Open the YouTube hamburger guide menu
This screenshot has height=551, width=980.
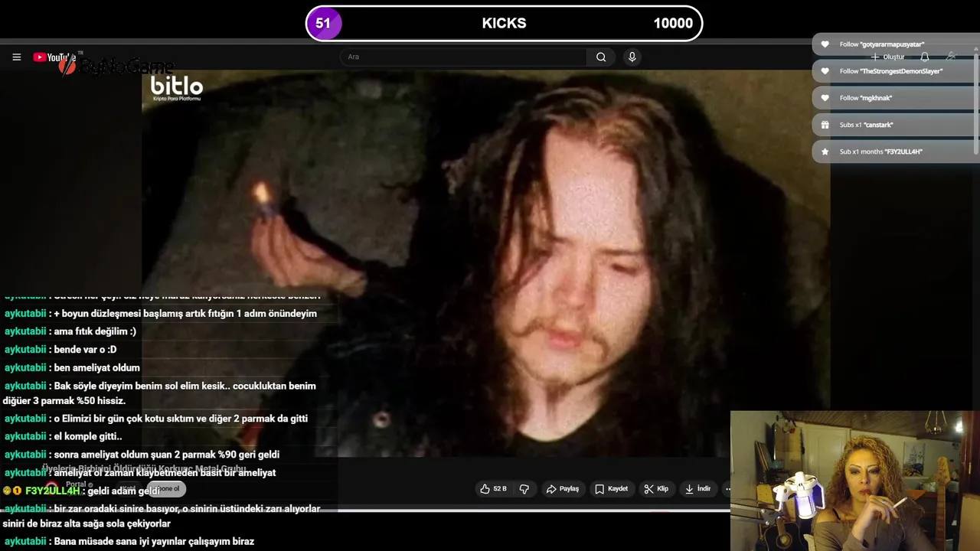[x=16, y=57]
